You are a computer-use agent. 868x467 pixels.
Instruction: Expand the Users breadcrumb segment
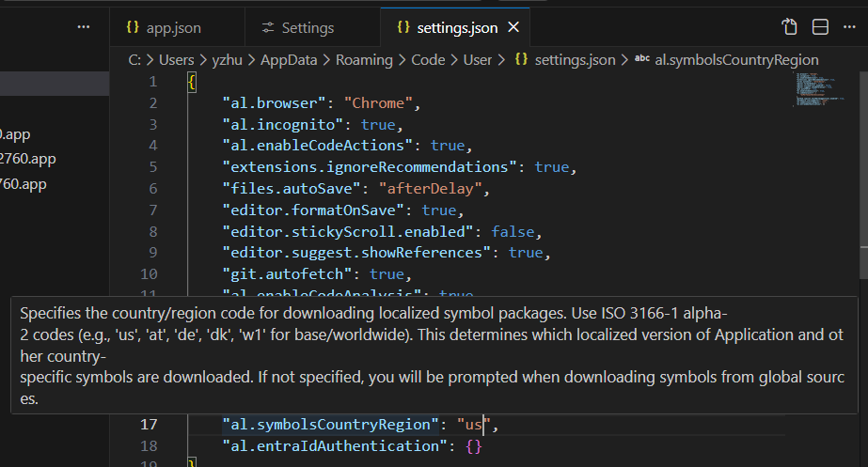[176, 59]
